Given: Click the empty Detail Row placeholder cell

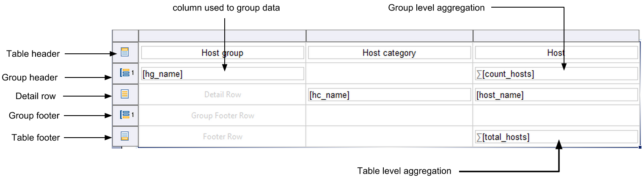Looking at the screenshot, I should pos(222,94).
